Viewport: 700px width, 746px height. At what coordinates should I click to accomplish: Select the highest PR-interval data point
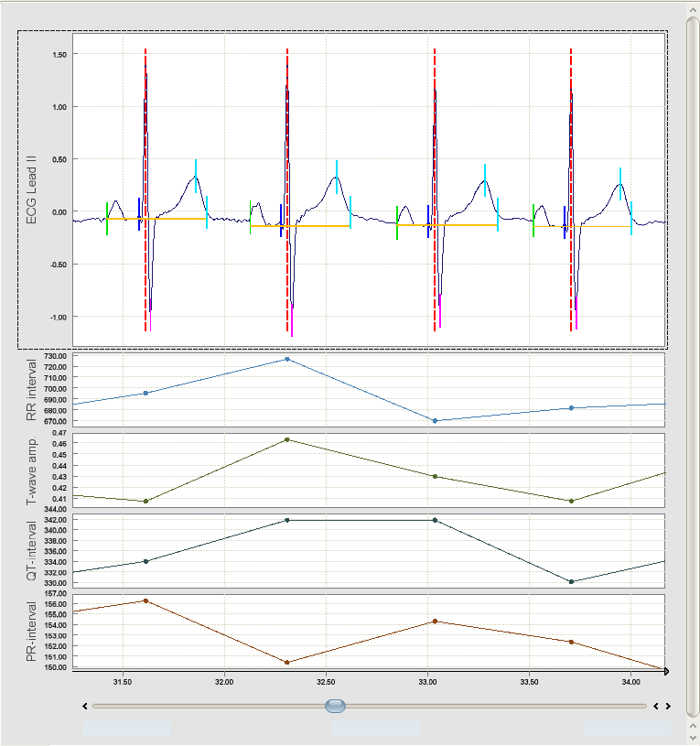pos(145,600)
